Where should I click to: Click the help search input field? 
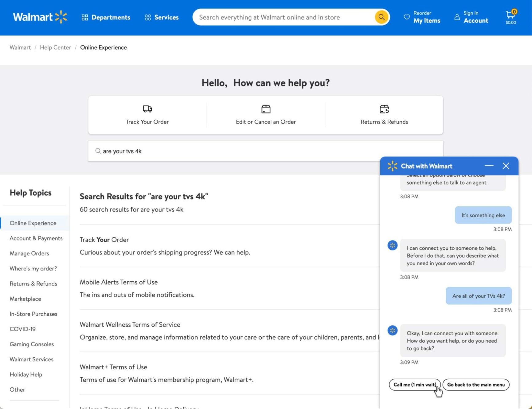coord(215,151)
